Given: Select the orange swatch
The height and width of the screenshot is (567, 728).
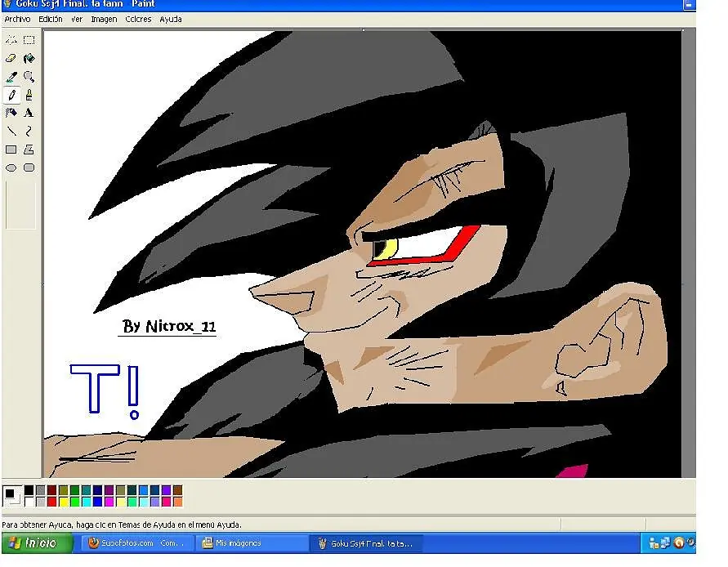Looking at the screenshot, I should (178, 502).
